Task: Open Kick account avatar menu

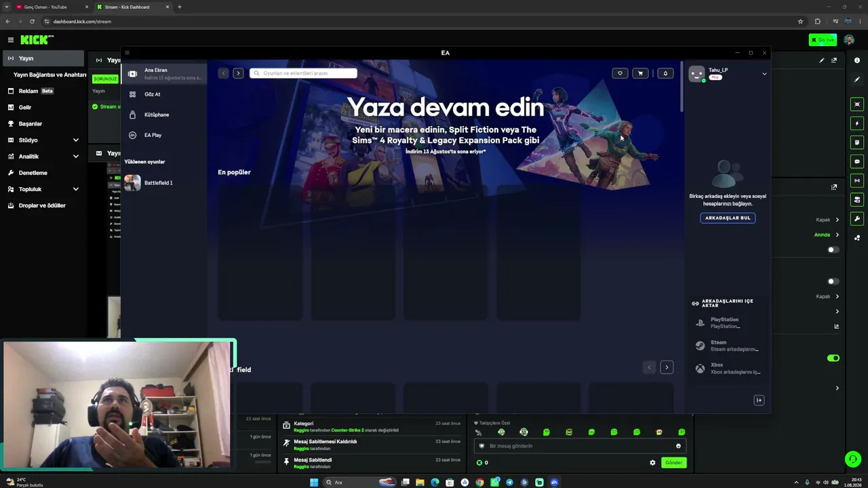Action: [849, 40]
